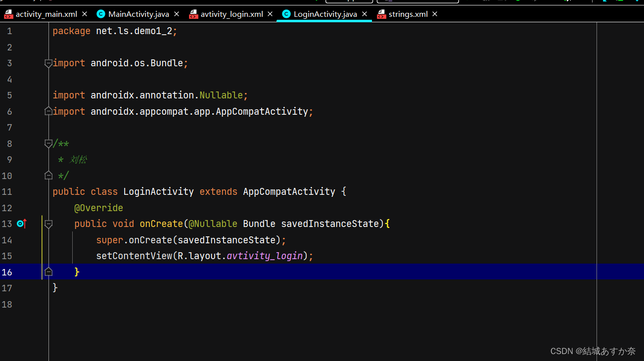Click line number 15 in the gutter
Image resolution: width=644 pixels, height=361 pixels.
pos(7,256)
